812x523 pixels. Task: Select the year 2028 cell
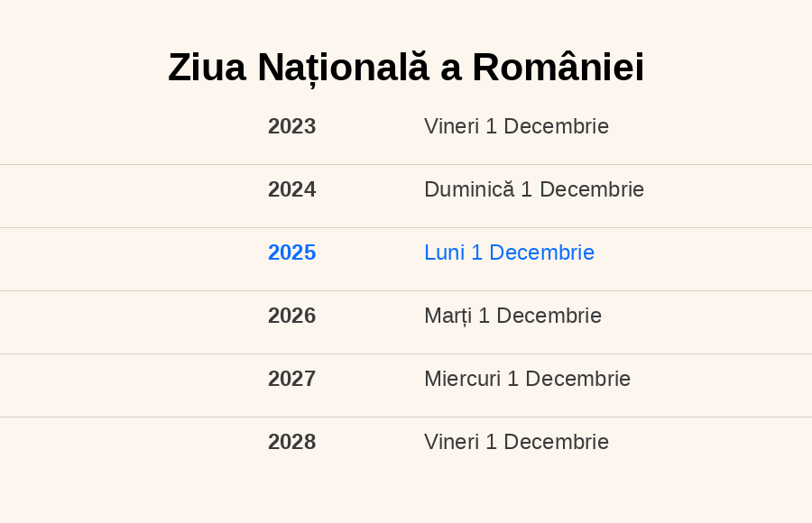pos(291,442)
